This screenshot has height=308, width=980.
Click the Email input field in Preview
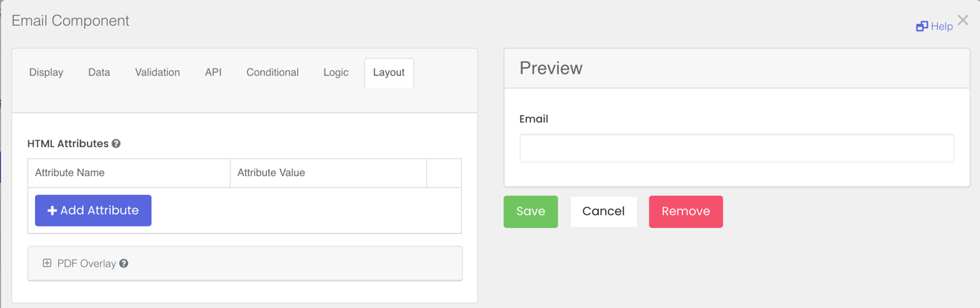736,149
